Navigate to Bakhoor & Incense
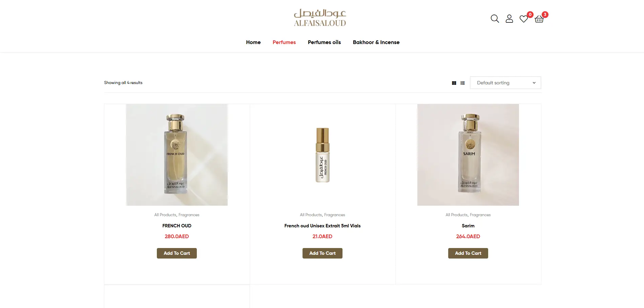644x308 pixels. coord(376,42)
